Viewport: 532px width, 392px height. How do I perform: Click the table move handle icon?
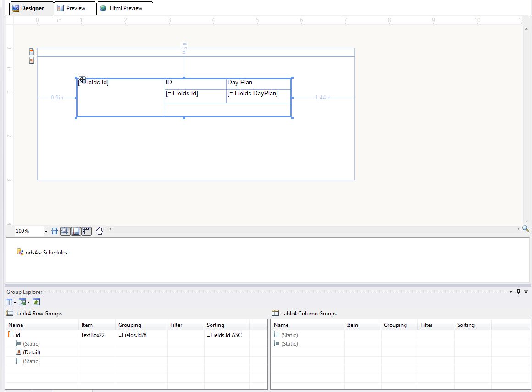coord(82,79)
